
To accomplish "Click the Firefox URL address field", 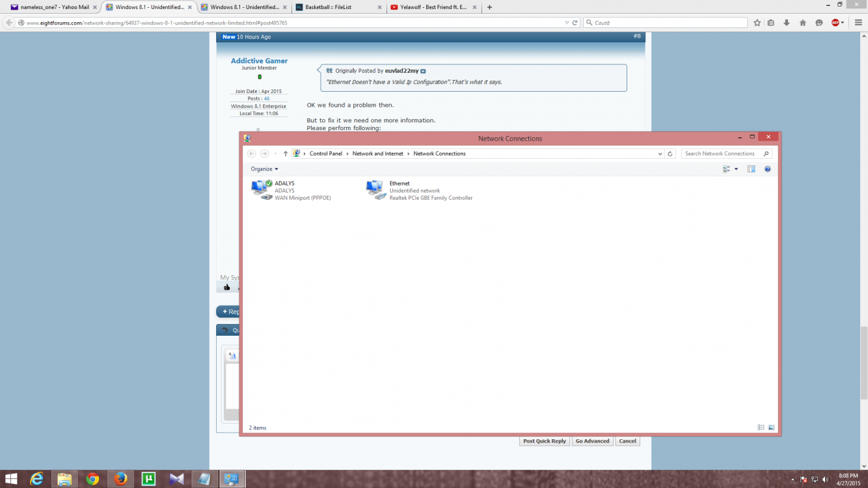I will (x=293, y=23).
